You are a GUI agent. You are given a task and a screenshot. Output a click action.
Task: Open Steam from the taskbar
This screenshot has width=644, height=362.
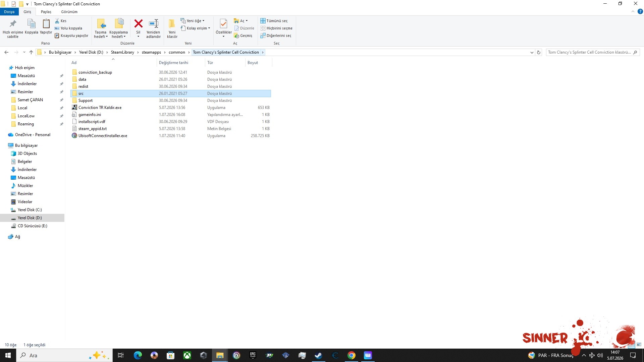pos(318,355)
